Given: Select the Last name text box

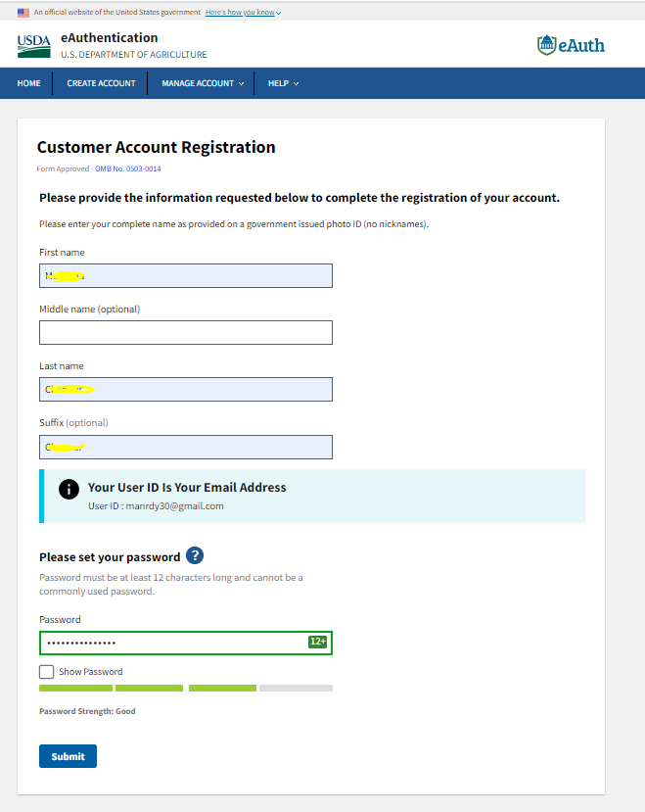Looking at the screenshot, I should pyautogui.click(x=186, y=390).
